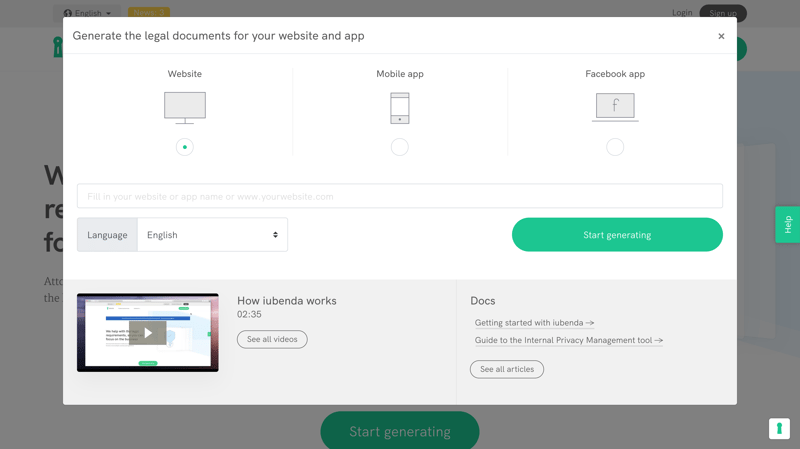Click the Website monitor icon

pos(185,107)
